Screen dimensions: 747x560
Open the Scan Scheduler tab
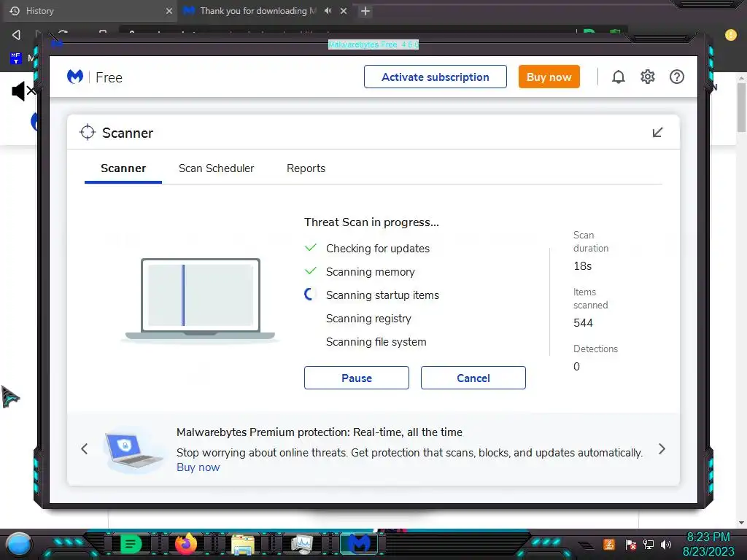coord(216,168)
